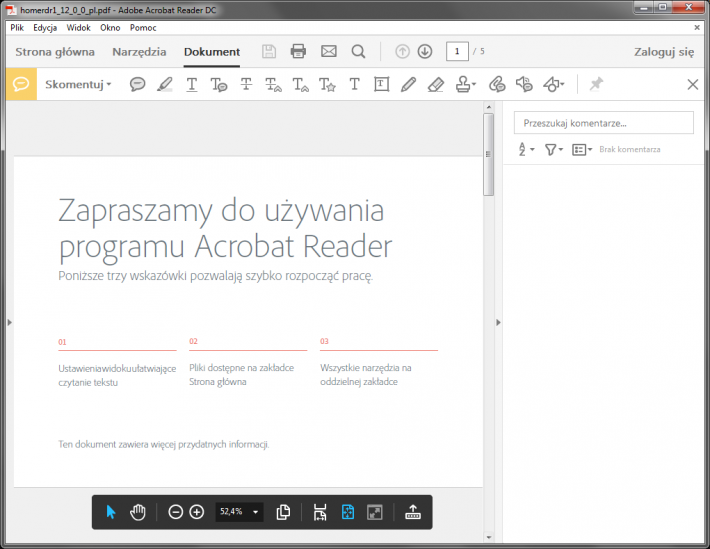Select the arrow selection tool

point(111,512)
